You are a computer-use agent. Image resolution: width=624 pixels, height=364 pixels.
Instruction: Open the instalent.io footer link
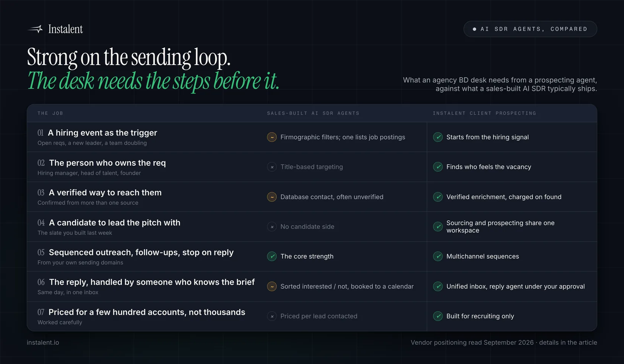click(43, 342)
